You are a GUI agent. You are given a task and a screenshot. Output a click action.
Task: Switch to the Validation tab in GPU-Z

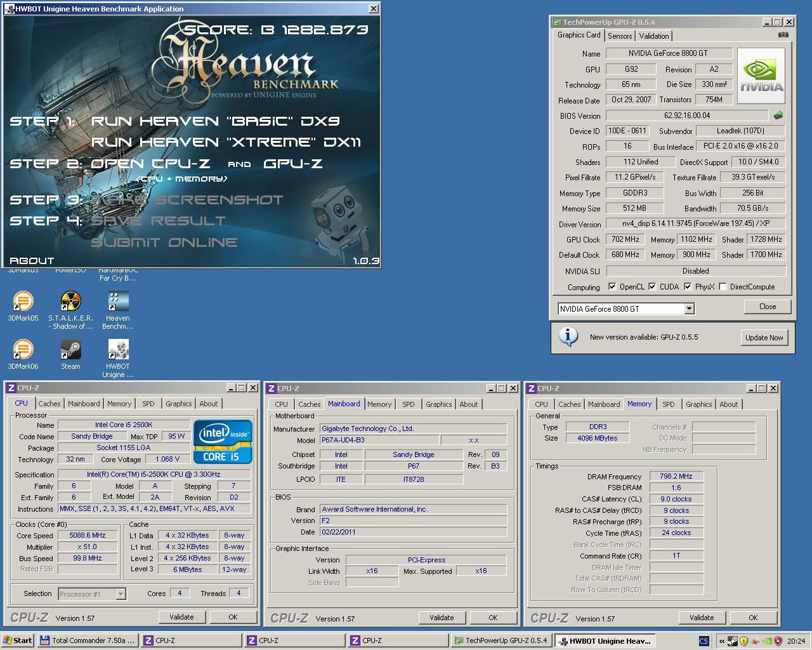pyautogui.click(x=653, y=36)
